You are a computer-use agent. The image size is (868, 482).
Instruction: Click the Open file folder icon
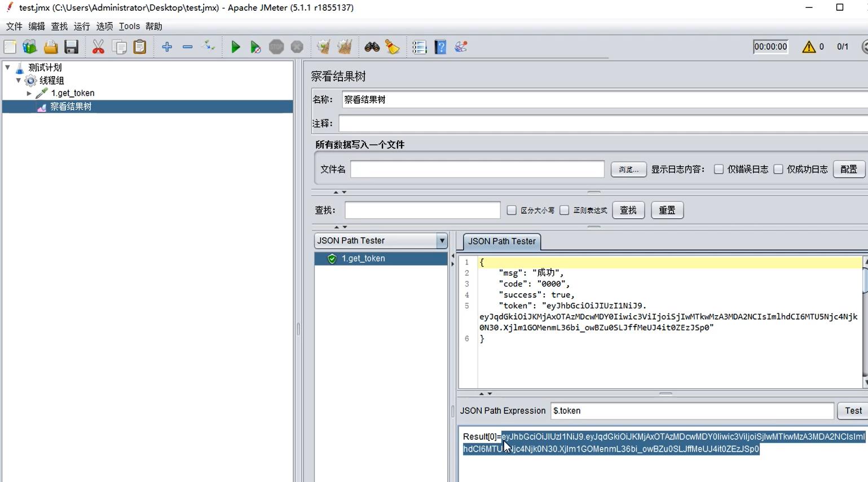coord(51,47)
